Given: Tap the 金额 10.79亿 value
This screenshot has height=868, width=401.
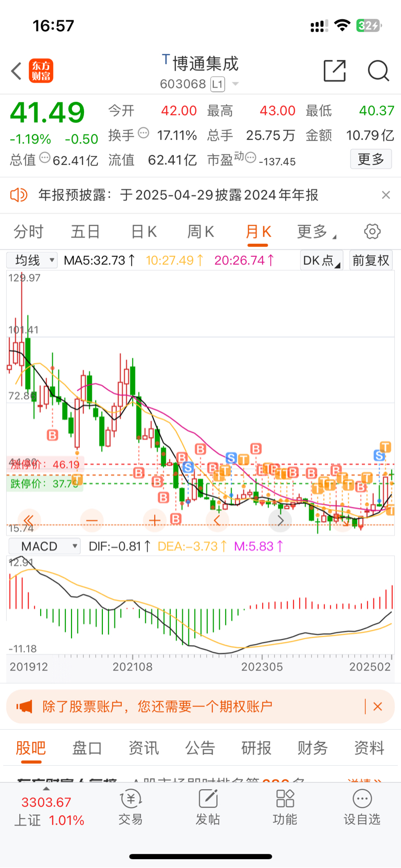Looking at the screenshot, I should coord(370,135).
